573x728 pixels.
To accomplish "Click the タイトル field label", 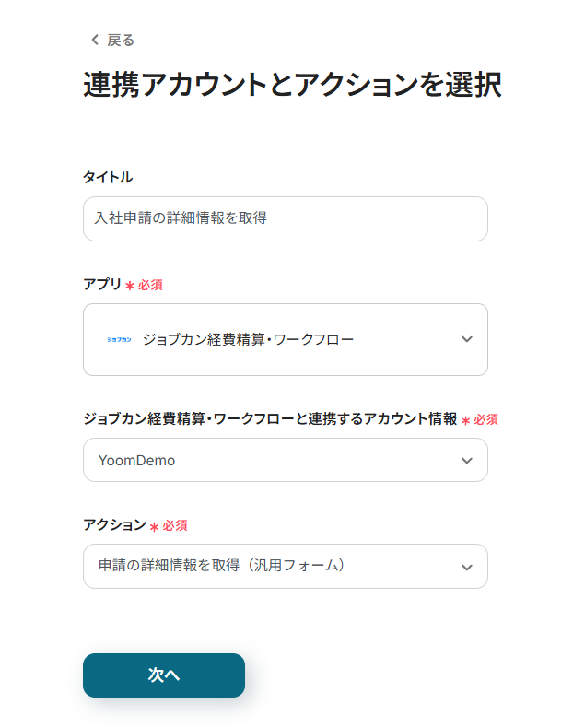I will 108,177.
